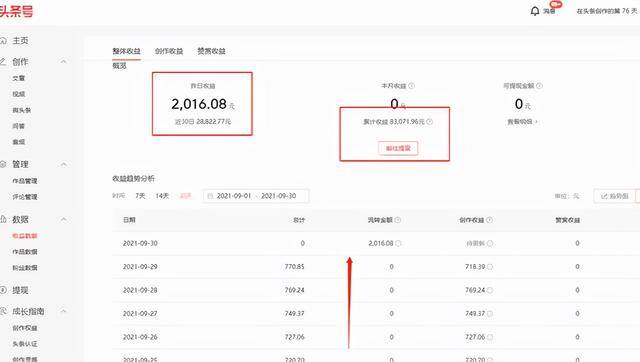Click the 770.85 total cell
The height and width of the screenshot is (362, 640).
pyautogui.click(x=295, y=267)
